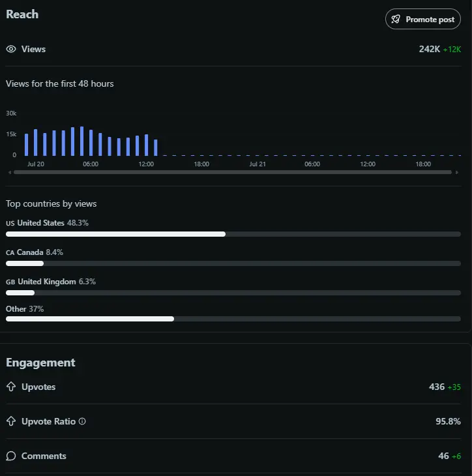Click the Upvotes label
Viewport: 472px width, 476px height.
point(38,387)
